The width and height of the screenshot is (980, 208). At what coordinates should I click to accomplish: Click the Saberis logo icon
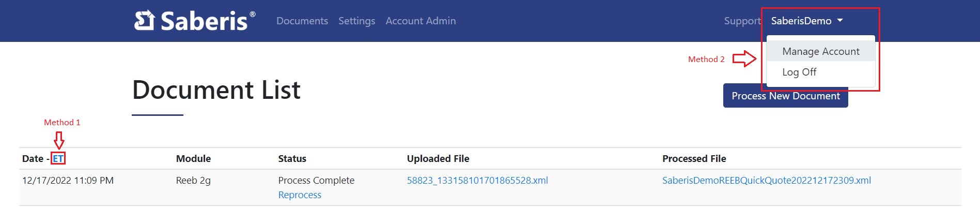tap(145, 21)
